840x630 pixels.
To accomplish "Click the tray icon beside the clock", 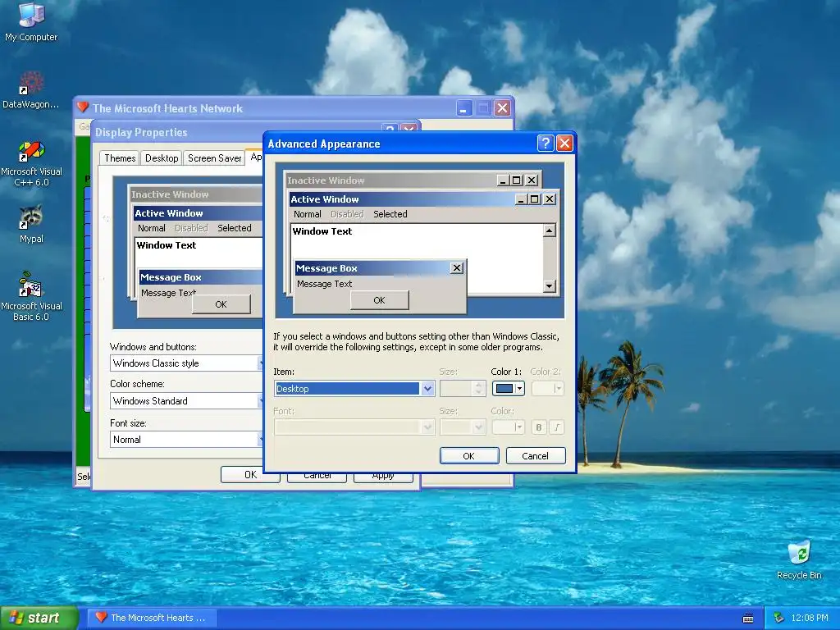I will [779, 618].
